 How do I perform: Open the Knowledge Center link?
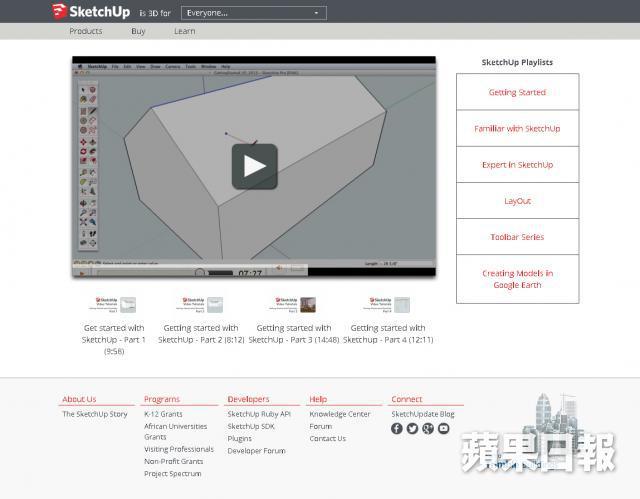point(340,414)
